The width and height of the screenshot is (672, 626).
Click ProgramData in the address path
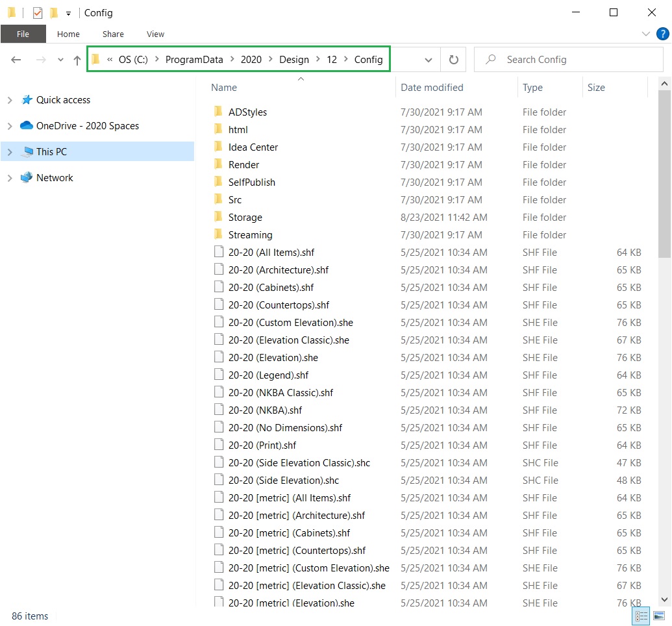click(194, 60)
